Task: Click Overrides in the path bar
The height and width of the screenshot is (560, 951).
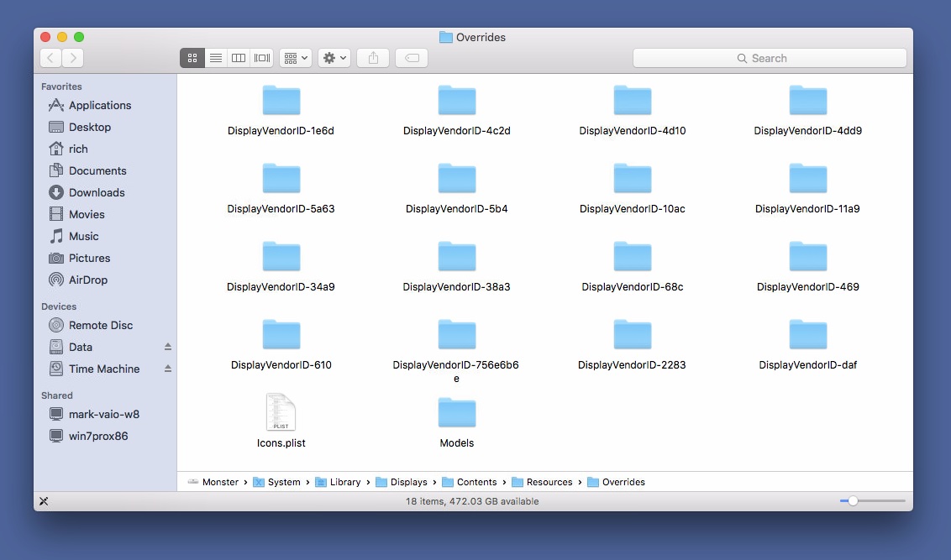Action: pos(616,482)
